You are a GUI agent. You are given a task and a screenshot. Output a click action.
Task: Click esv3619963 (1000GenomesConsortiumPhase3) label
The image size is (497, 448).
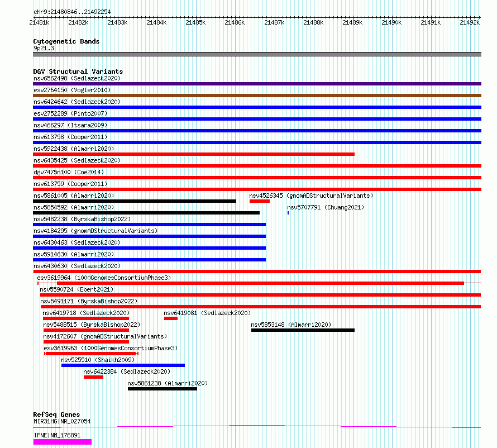click(x=111, y=348)
